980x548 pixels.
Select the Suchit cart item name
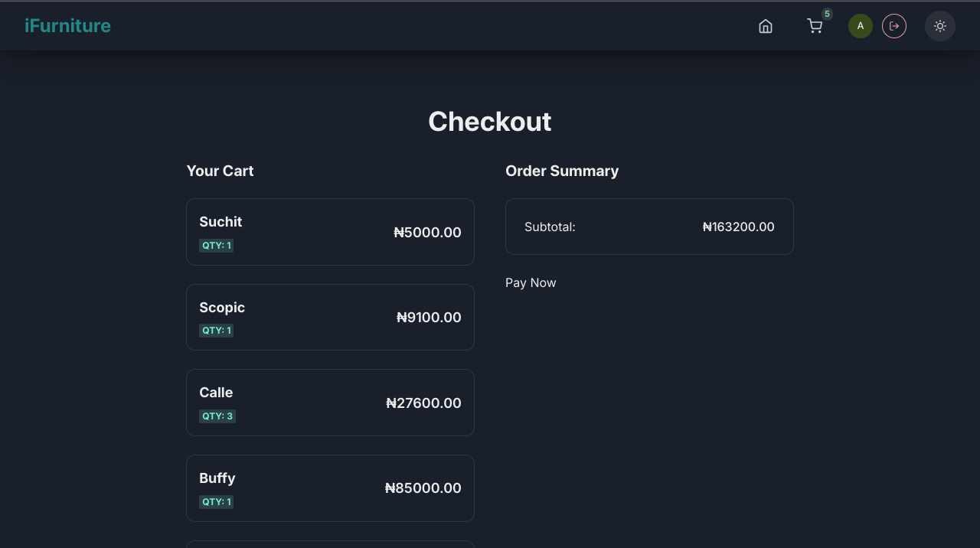pos(220,222)
